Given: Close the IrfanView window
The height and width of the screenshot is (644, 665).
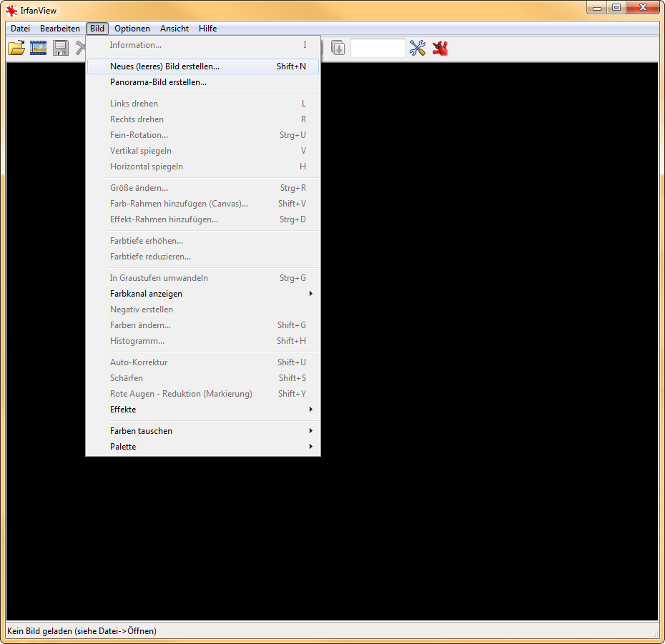Looking at the screenshot, I should point(643,8).
